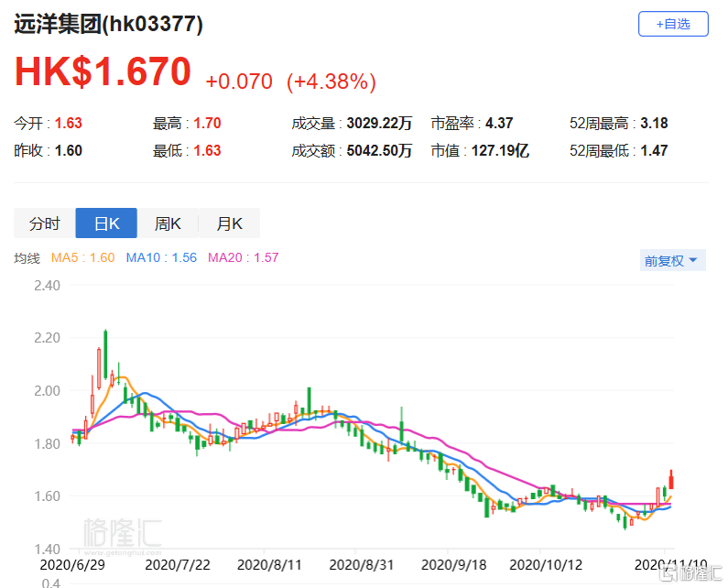Switch to 分时 chart tab
The height and width of the screenshot is (588, 728).
click(45, 223)
